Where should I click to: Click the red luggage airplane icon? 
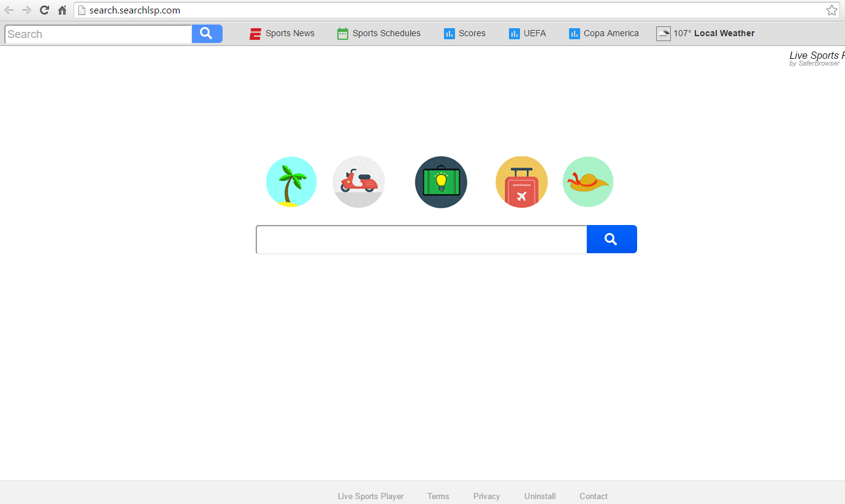pos(521,182)
